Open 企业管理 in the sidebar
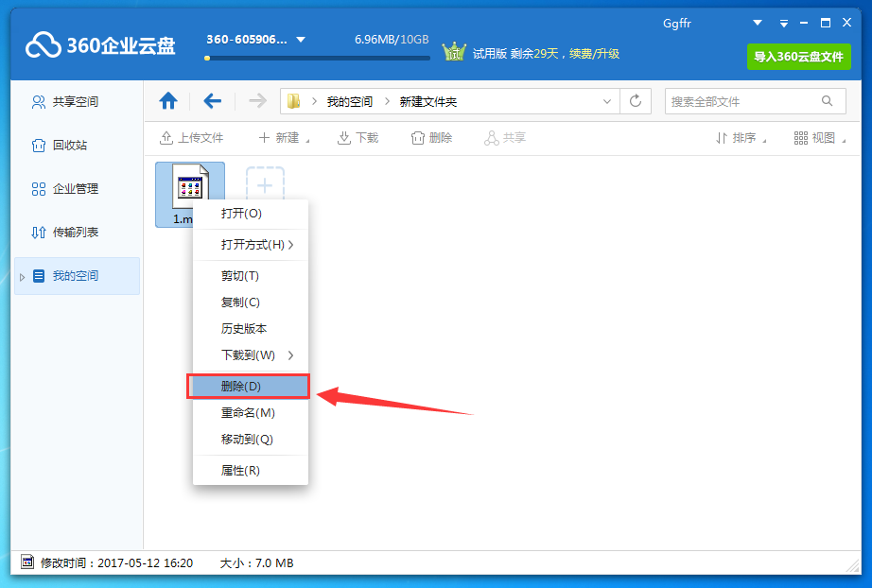Viewport: 872px width, 588px height. (77, 188)
